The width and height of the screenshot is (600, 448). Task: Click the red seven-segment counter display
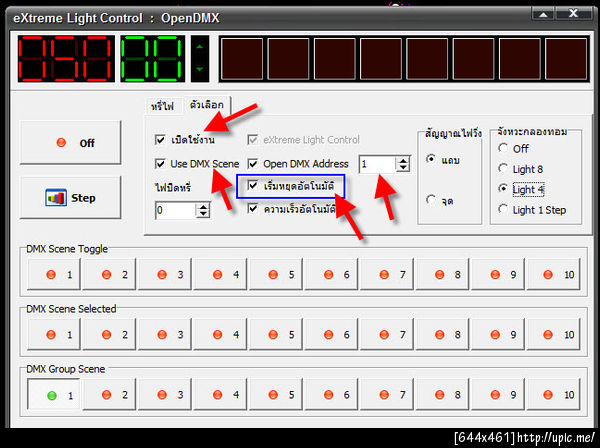pyautogui.click(x=66, y=59)
